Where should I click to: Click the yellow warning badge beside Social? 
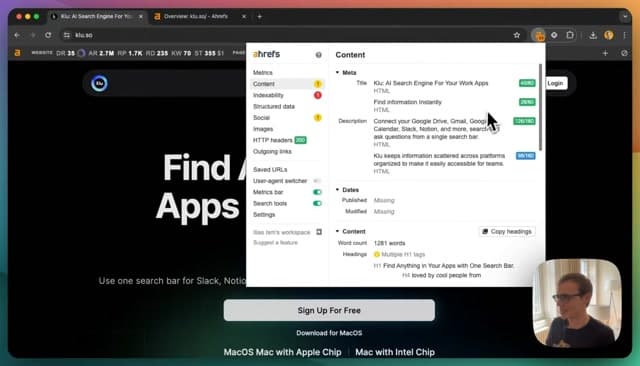(318, 118)
